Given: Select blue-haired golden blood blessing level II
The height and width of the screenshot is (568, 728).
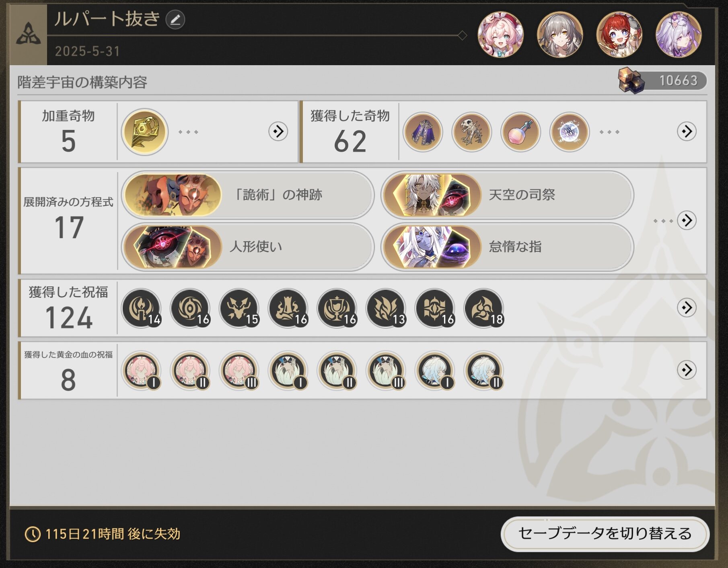Looking at the screenshot, I should tap(484, 370).
